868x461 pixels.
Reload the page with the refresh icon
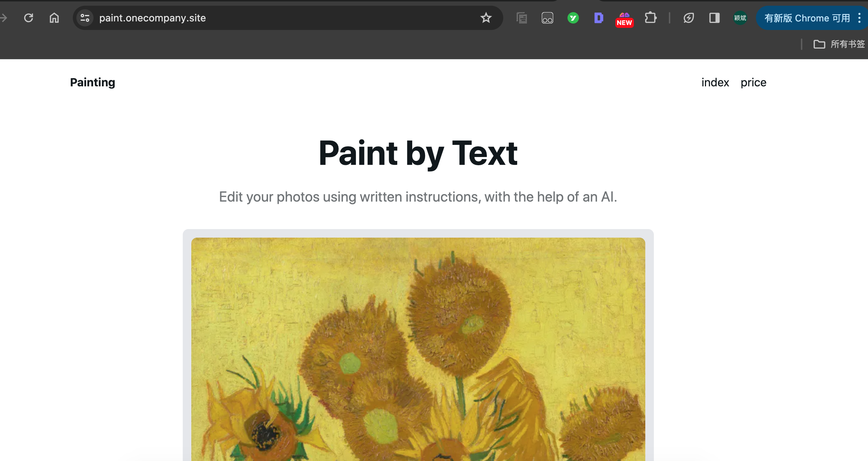pyautogui.click(x=29, y=18)
